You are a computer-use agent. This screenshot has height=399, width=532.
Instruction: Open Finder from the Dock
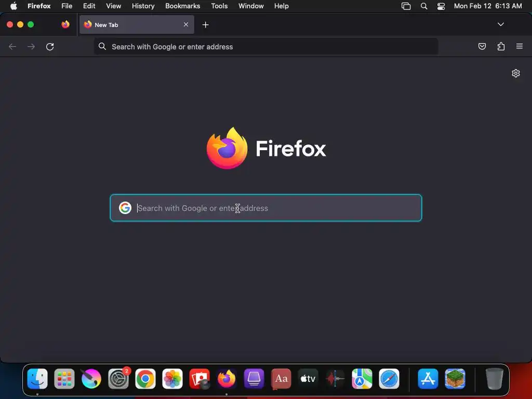click(x=37, y=379)
